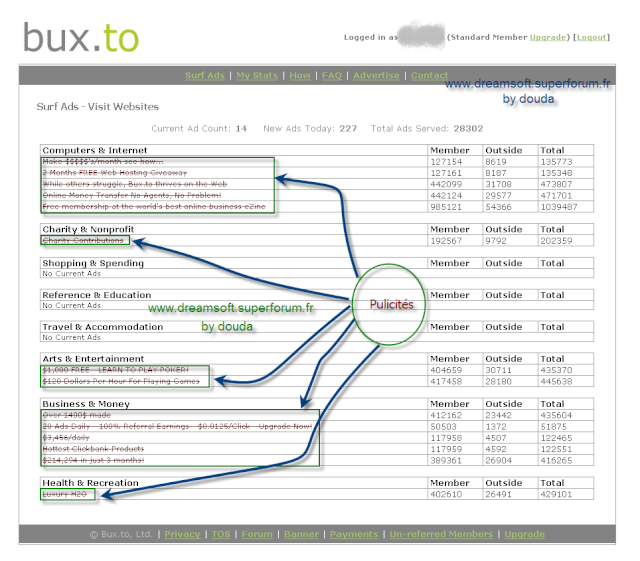Image resolution: width=640 pixels, height=561 pixels.
Task: Open the 'Over 1400$ made' ad
Action: coord(77,415)
